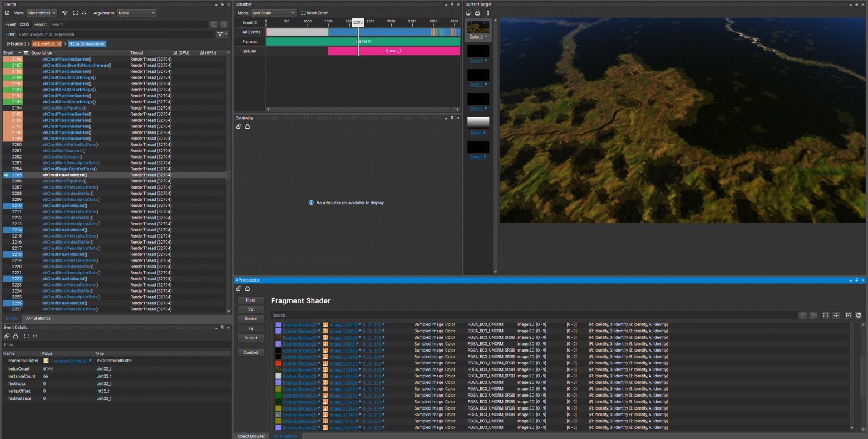Click next-result icon right of Fragment Shader search
The height and width of the screenshot is (439, 868).
pyautogui.click(x=813, y=315)
